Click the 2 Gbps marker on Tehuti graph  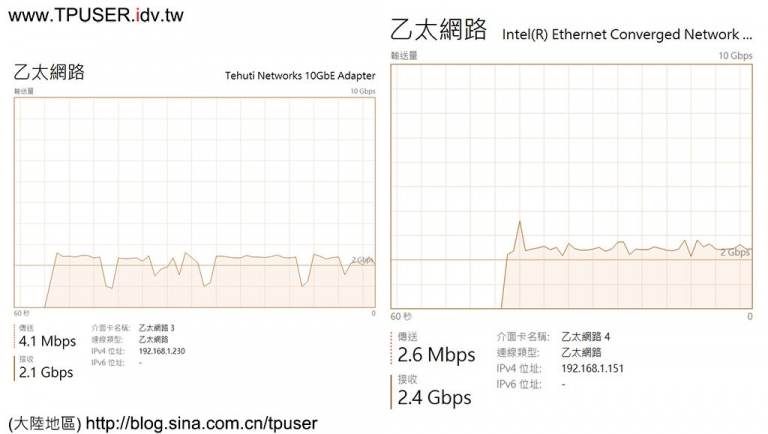coord(362,260)
